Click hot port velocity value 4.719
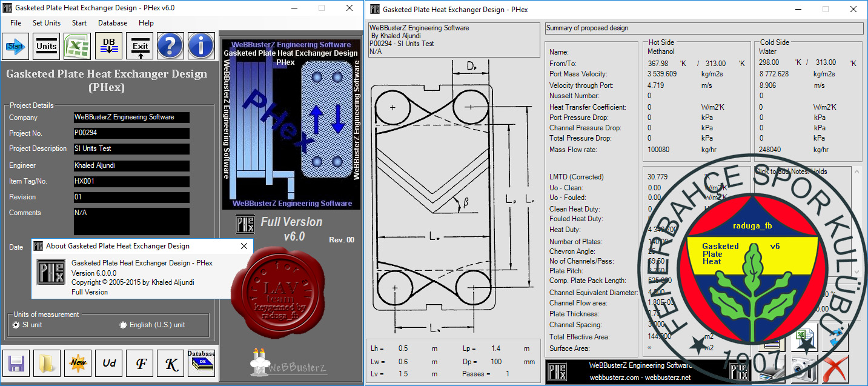The width and height of the screenshot is (868, 386). pyautogui.click(x=656, y=85)
